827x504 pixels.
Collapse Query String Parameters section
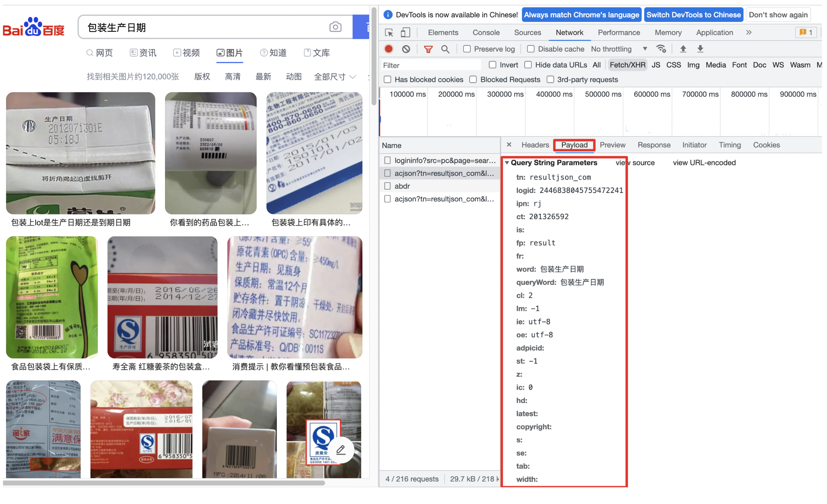point(507,163)
